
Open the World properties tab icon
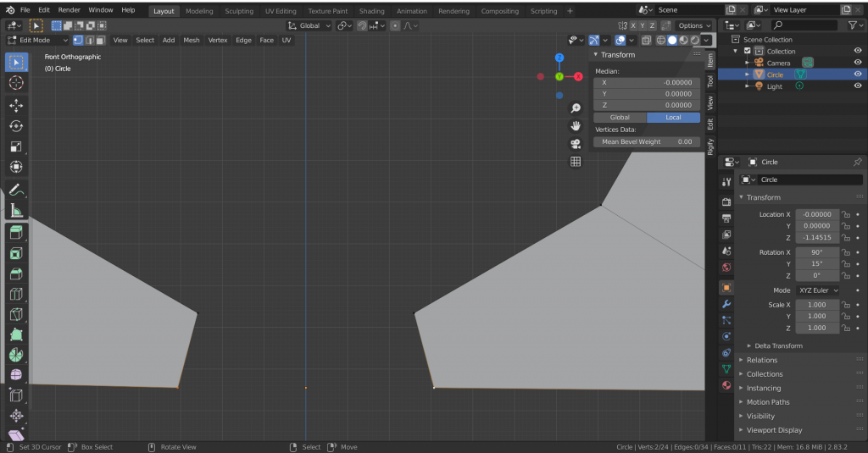(726, 268)
